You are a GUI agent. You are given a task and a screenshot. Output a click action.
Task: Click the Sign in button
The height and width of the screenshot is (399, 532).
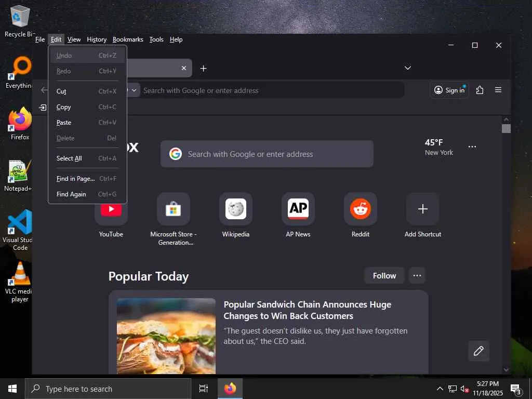point(449,90)
